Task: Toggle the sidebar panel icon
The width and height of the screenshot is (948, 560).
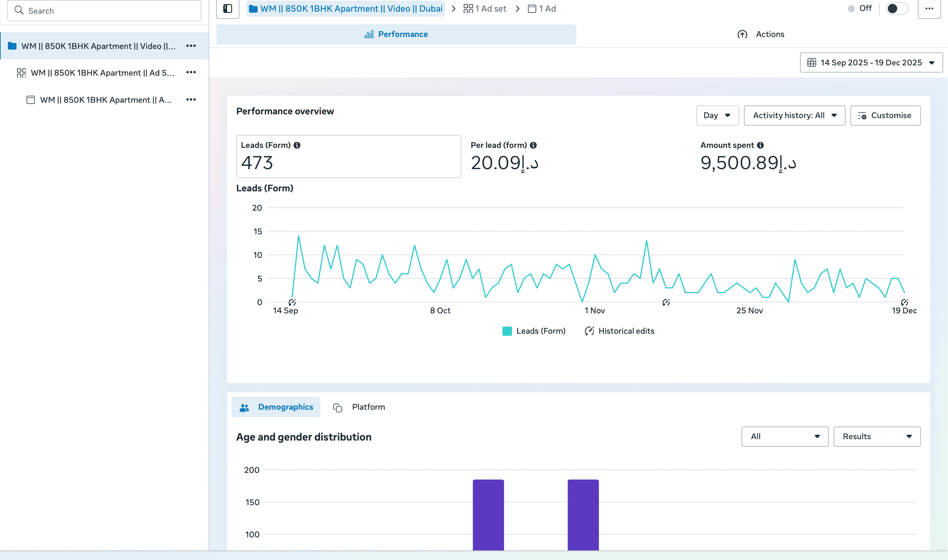Action: 228,9
